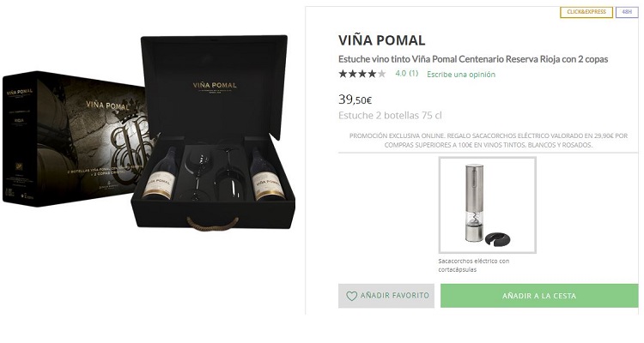Click the Sacacorchos eléctrico caption text
The height and width of the screenshot is (343, 644).
pos(473,265)
